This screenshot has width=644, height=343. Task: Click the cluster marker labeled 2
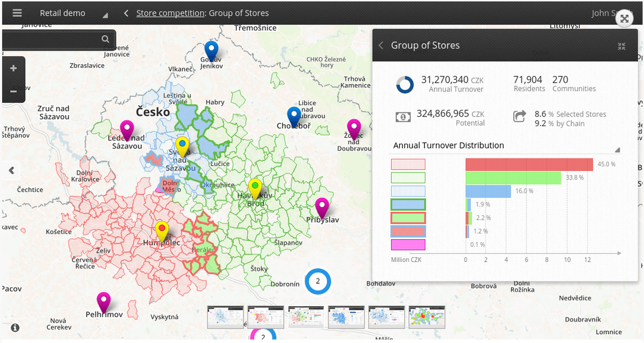point(318,281)
